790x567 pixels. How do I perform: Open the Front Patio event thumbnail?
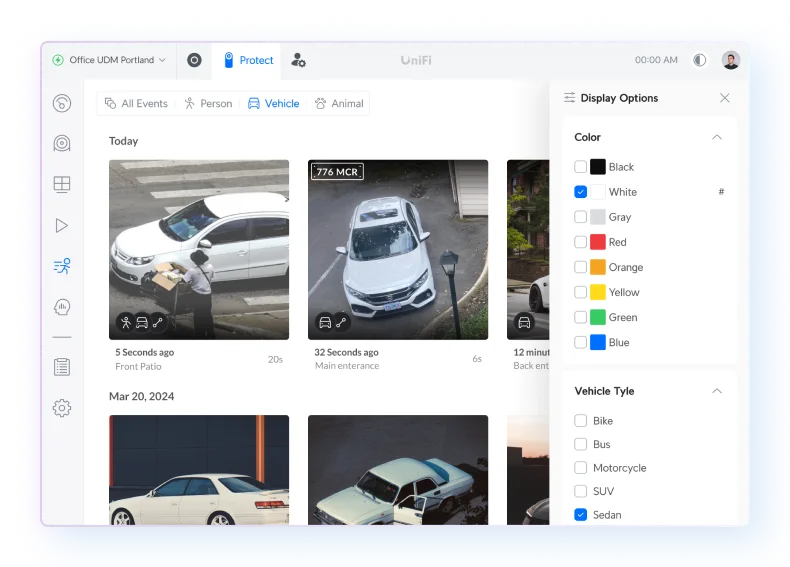[x=199, y=249]
